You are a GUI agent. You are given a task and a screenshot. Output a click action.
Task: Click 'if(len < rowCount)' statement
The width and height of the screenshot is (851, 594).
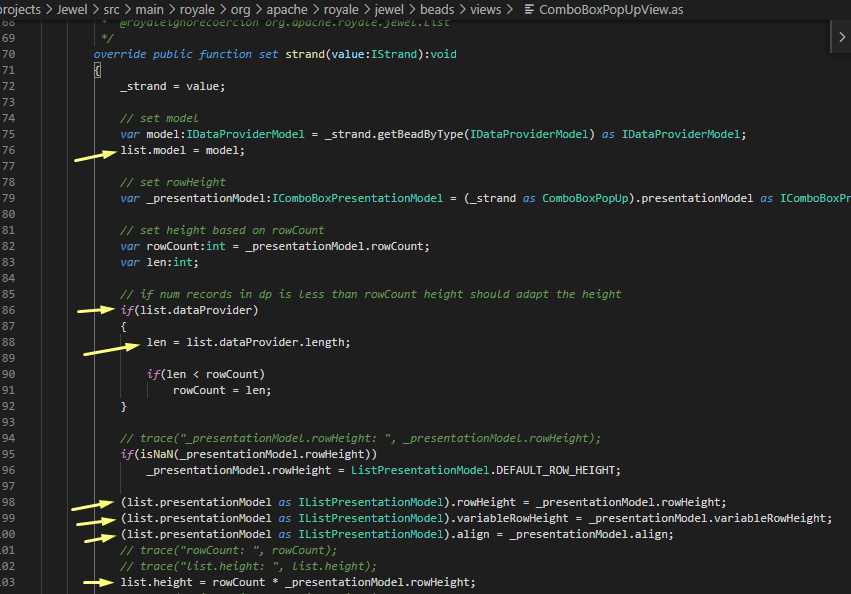coord(206,374)
